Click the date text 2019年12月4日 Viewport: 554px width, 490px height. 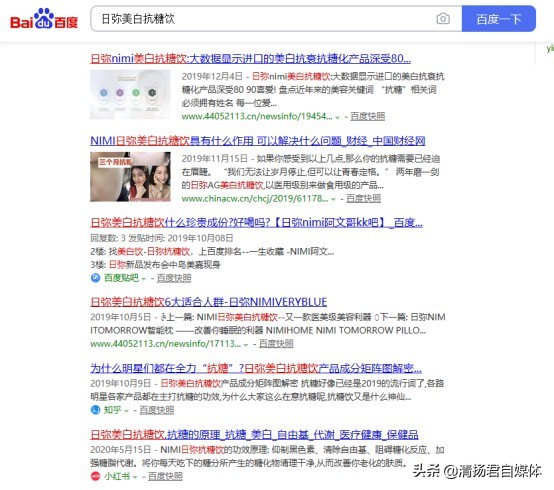212,76
